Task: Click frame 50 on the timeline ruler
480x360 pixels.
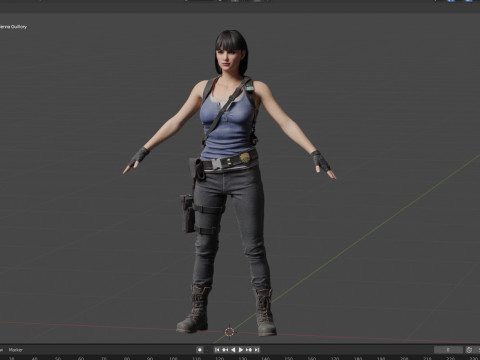Action: tap(58, 358)
